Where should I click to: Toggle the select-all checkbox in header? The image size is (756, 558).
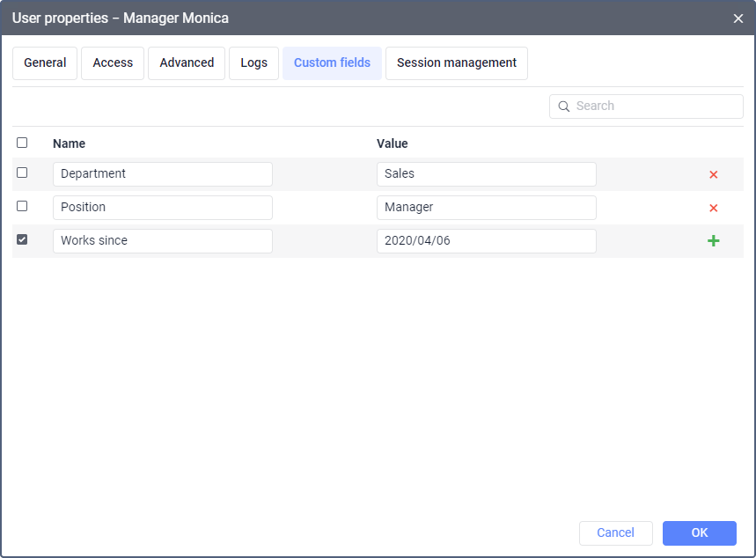pos(22,143)
